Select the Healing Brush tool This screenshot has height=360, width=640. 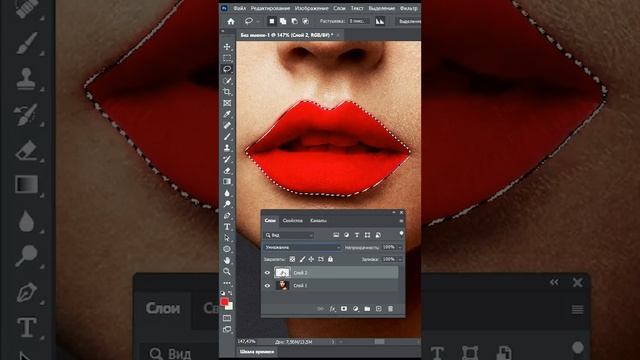pyautogui.click(x=227, y=125)
